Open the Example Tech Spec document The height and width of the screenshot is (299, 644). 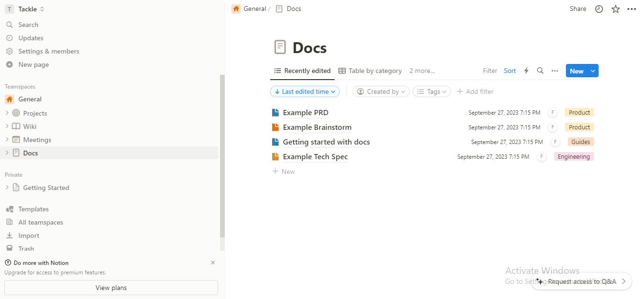pyautogui.click(x=315, y=157)
